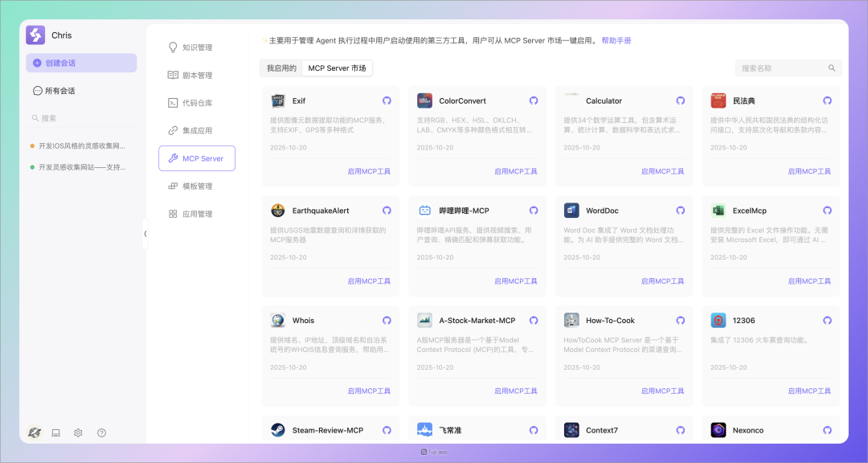Click the Whois globe icon
The width and height of the screenshot is (868, 463).
278,321
